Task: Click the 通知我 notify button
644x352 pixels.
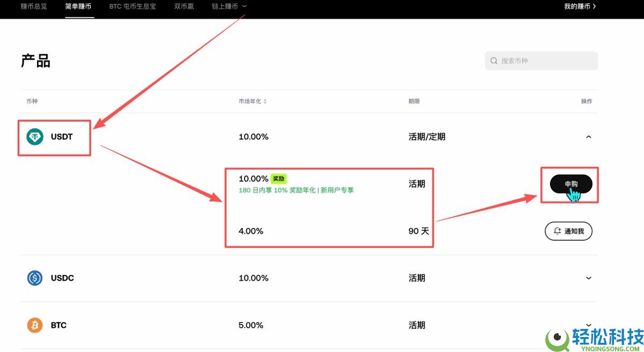Action: [568, 231]
